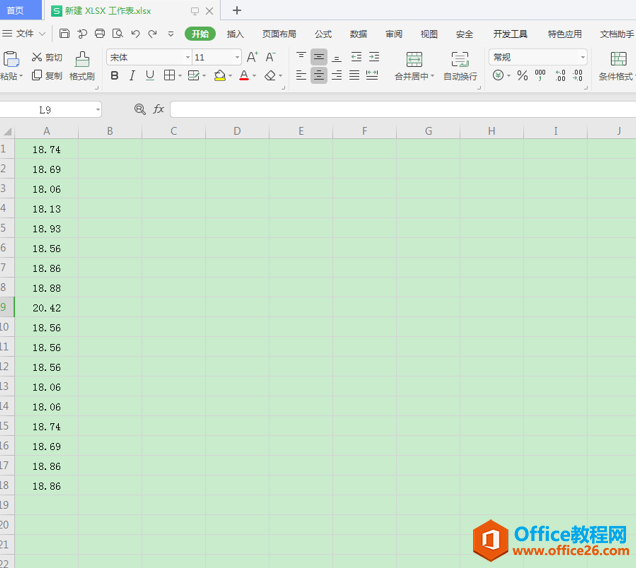Select column D header

[x=237, y=131]
